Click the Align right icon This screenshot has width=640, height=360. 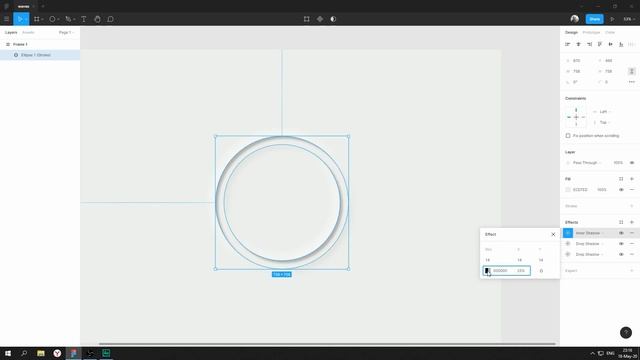tap(589, 44)
